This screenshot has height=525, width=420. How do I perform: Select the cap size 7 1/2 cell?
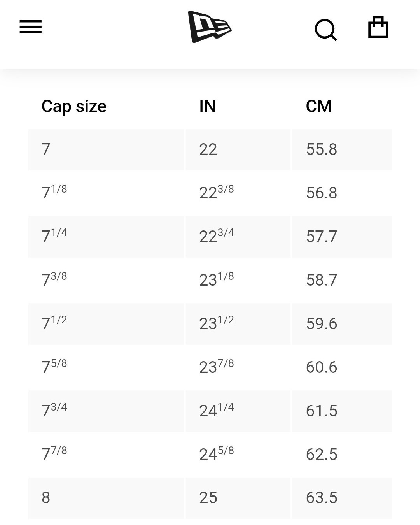coord(106,324)
